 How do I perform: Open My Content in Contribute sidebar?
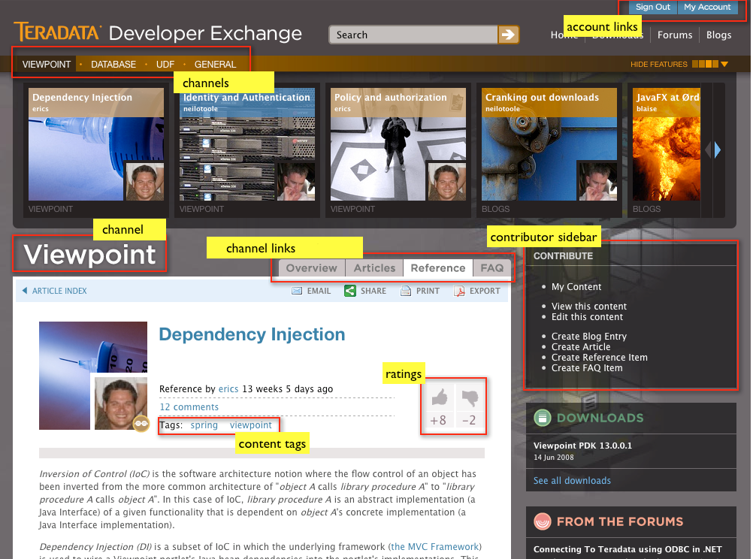[576, 287]
